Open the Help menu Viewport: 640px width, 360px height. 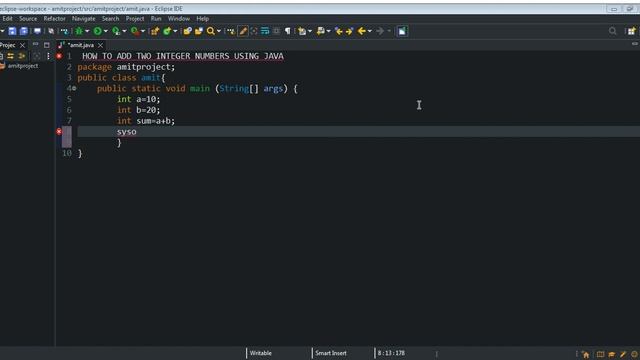(202, 19)
